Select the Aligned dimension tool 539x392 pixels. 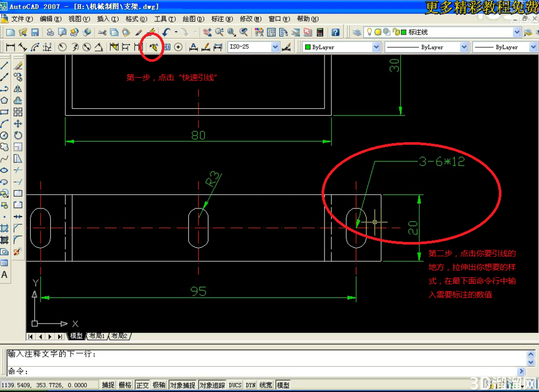pos(23,47)
